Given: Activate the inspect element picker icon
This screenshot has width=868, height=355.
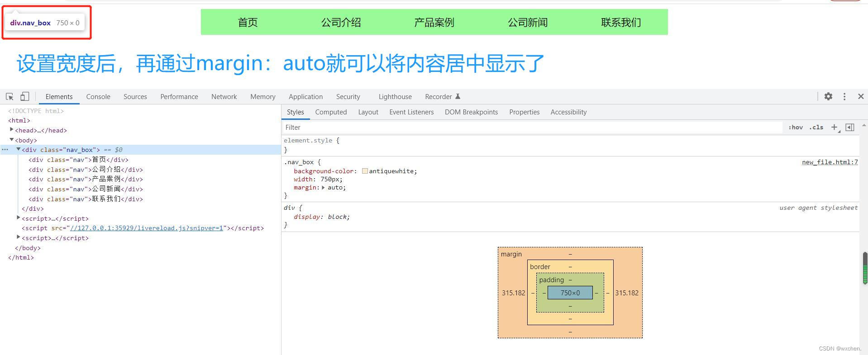Looking at the screenshot, I should (x=10, y=96).
